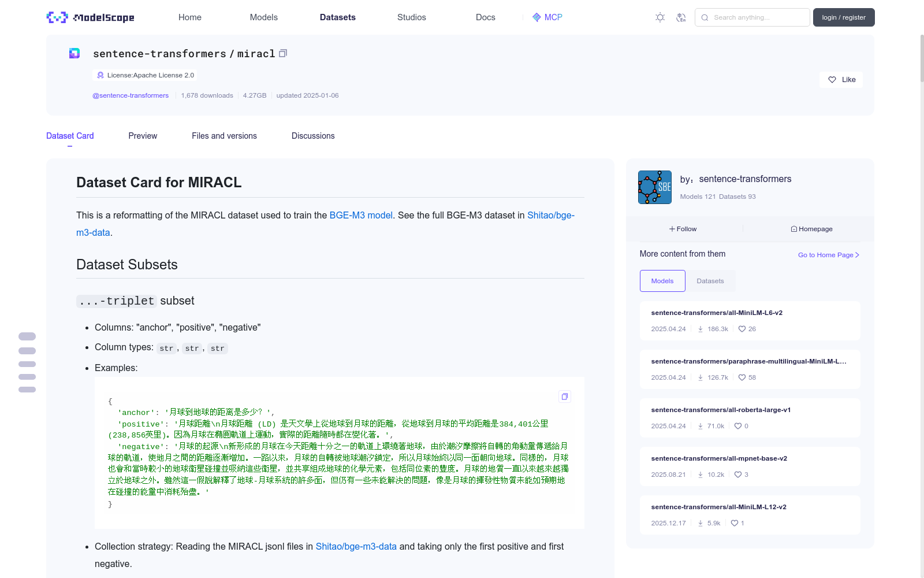This screenshot has height=578, width=924.
Task: Click the Dataset Subsets heading
Action: click(x=127, y=265)
